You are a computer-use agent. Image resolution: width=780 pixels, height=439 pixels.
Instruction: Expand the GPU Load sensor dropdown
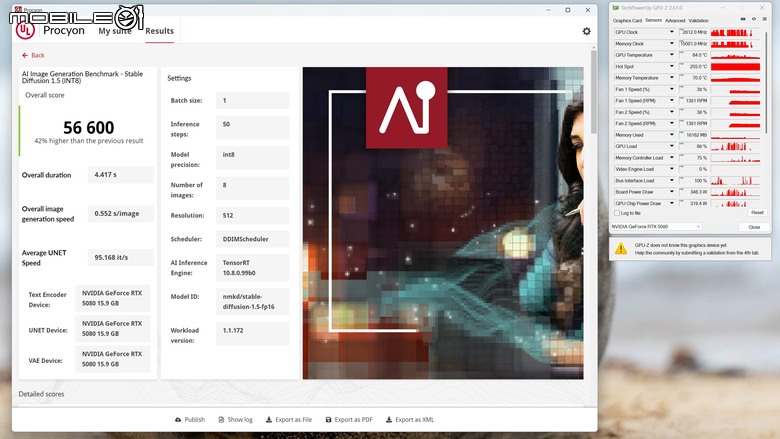(x=672, y=147)
